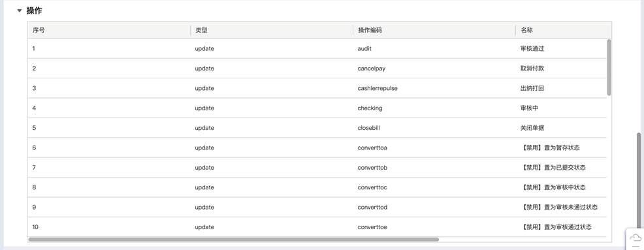Screen dimensions: 644x250
Task: Click the 审核通过 name cell
Action: (x=561, y=48)
